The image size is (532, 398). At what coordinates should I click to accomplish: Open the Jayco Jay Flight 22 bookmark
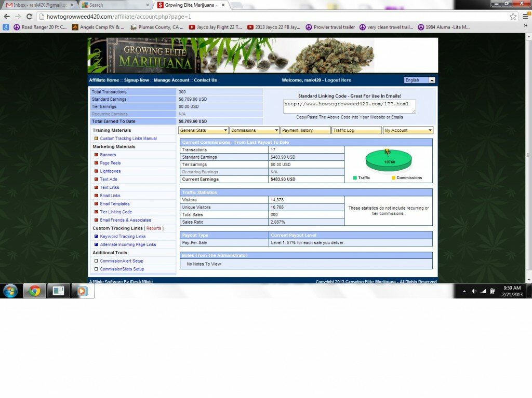216,27
